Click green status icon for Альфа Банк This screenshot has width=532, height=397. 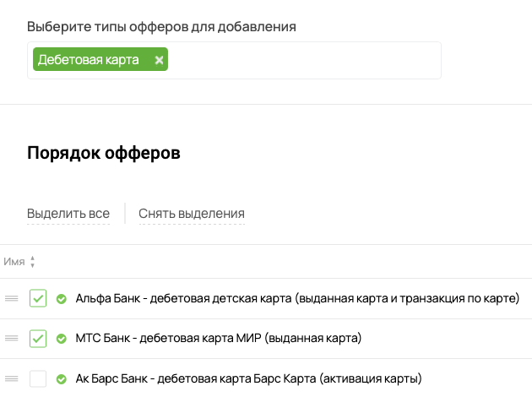pyautogui.click(x=62, y=299)
